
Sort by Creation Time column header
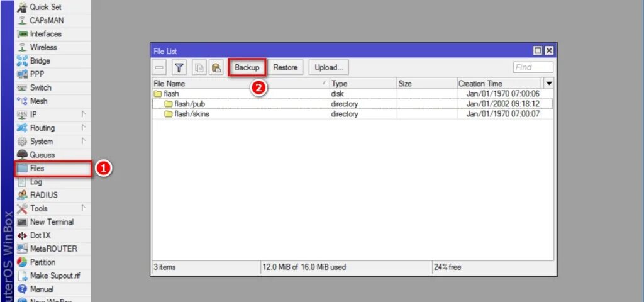pos(499,84)
